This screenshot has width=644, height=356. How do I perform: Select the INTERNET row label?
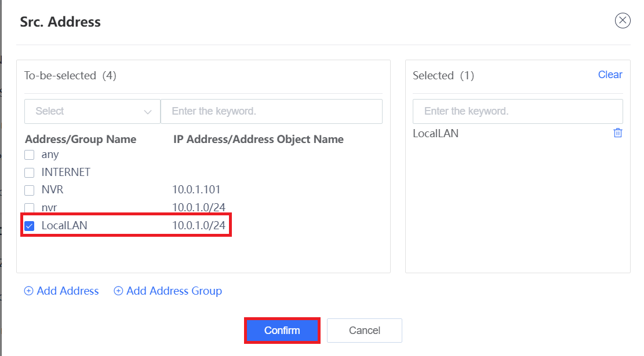[66, 173]
